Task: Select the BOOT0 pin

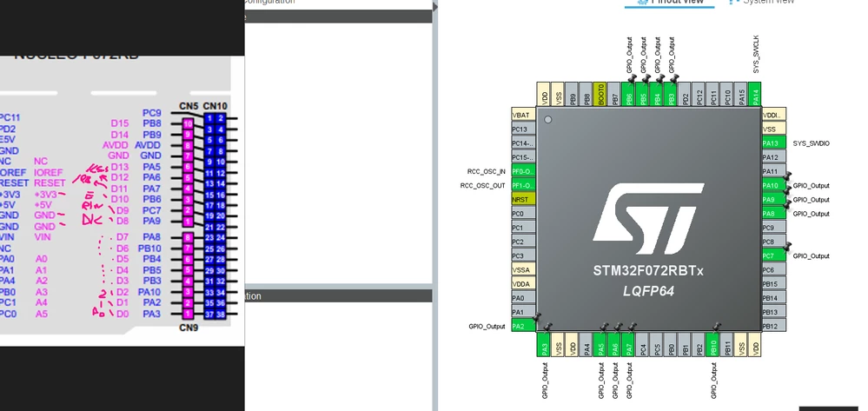Action: click(x=600, y=94)
